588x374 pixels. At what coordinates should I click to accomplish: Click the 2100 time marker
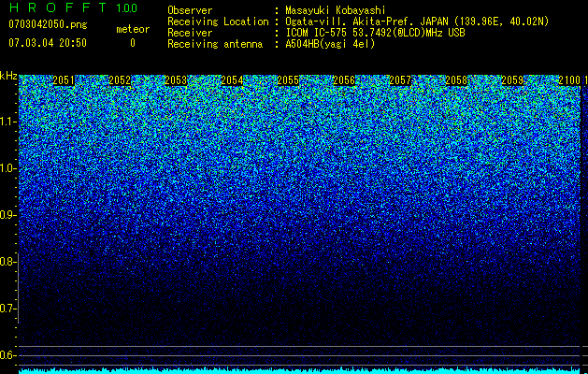click(569, 80)
